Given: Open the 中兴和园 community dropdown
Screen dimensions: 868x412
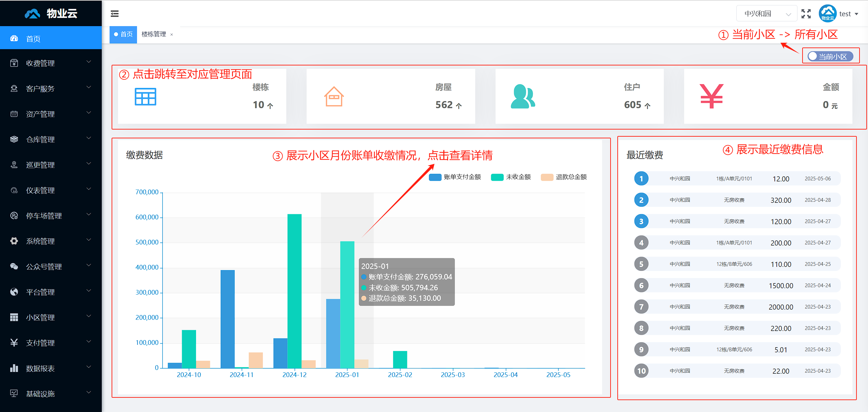Looking at the screenshot, I should point(767,14).
